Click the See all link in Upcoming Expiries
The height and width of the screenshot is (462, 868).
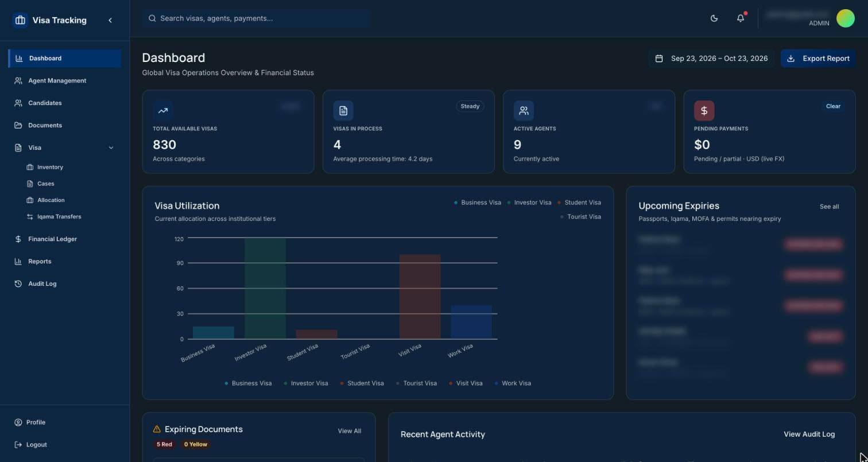[x=829, y=207]
